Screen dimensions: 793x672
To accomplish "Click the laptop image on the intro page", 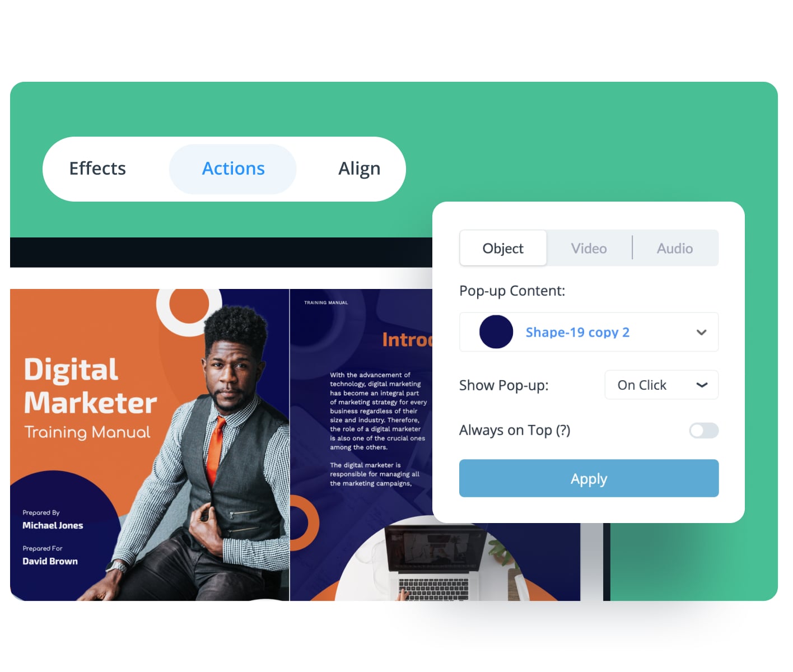I will point(434,563).
